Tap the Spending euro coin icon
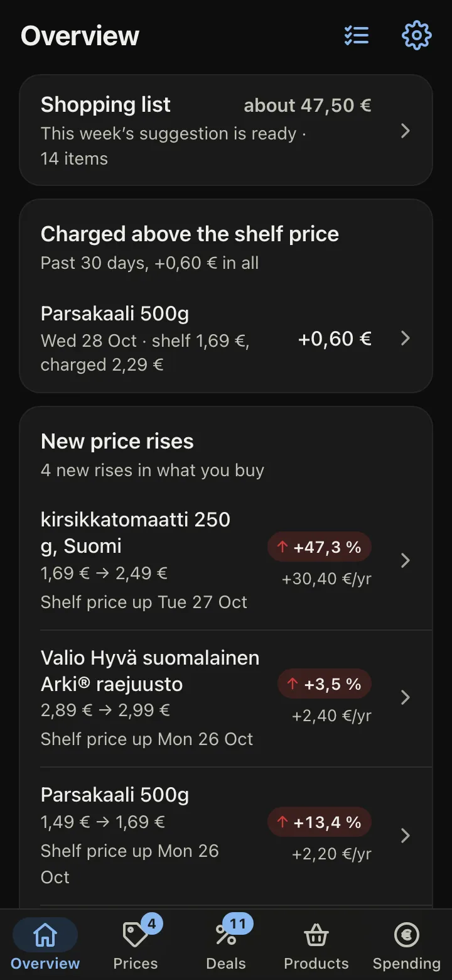This screenshot has width=452, height=980. [407, 935]
